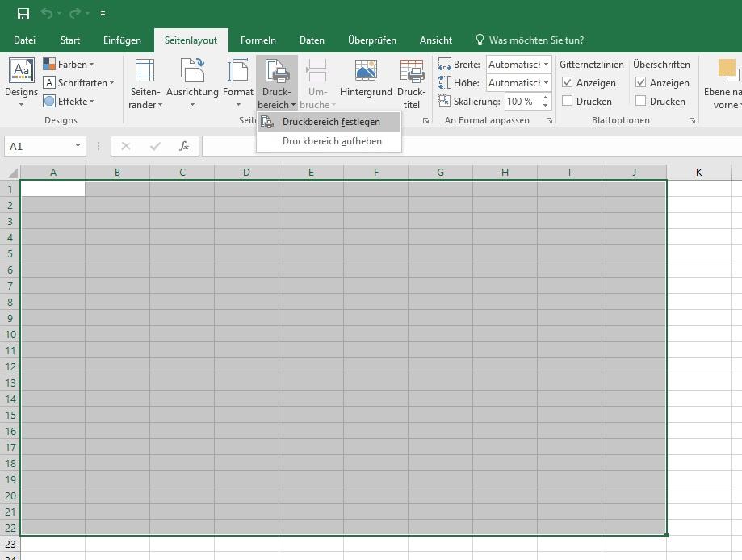Open the Designs themes gallery
This screenshot has width=742, height=560.
[21, 82]
